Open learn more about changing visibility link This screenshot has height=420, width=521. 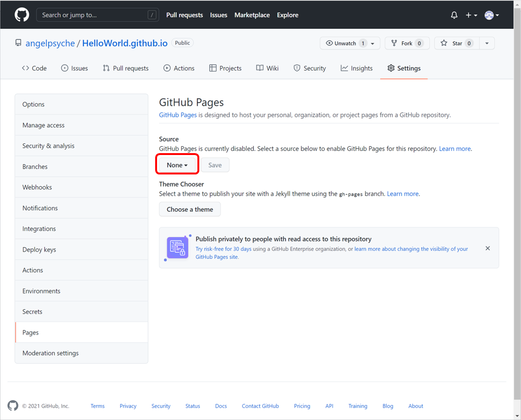tap(411, 249)
